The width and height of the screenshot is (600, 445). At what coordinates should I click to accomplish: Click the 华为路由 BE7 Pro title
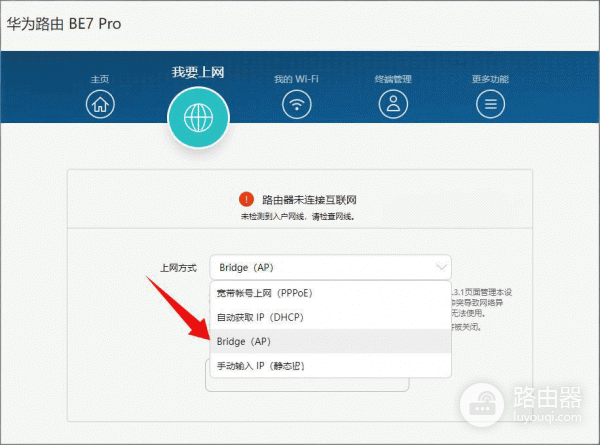click(64, 24)
